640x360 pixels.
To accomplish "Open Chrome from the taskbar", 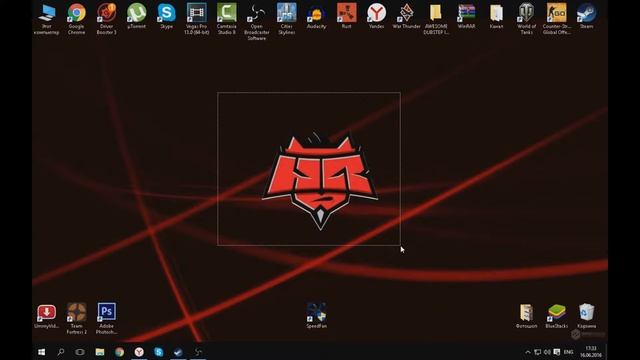I will coord(120,352).
